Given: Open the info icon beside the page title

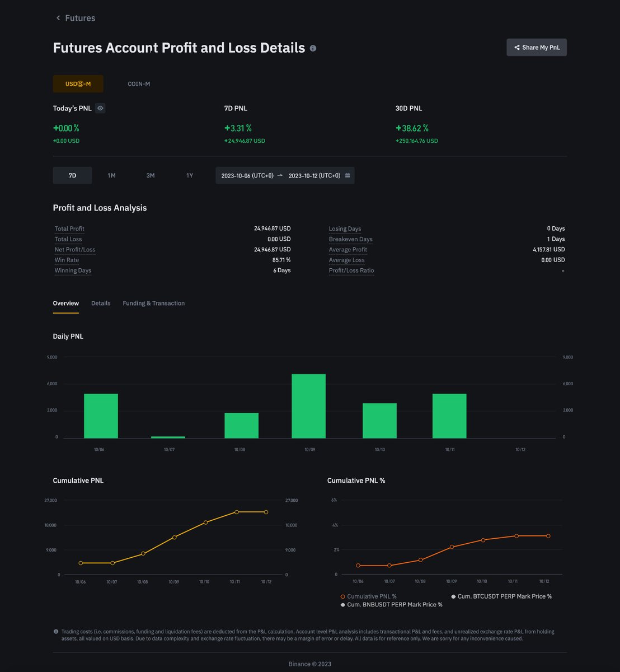Looking at the screenshot, I should [313, 48].
